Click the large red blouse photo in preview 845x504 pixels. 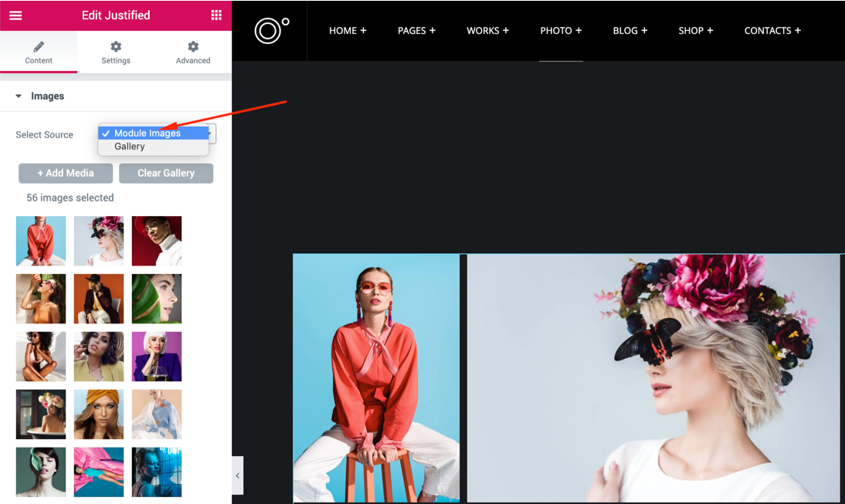[x=376, y=378]
